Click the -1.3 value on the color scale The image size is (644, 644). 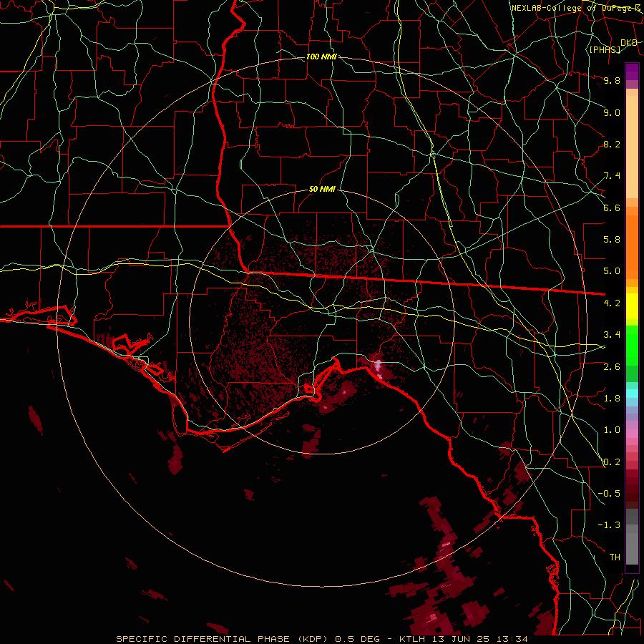[609, 525]
